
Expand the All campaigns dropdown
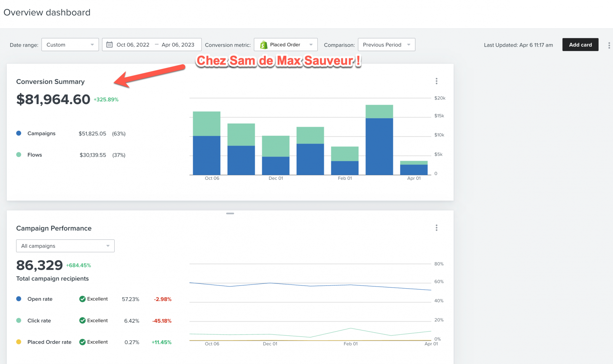[x=65, y=246]
